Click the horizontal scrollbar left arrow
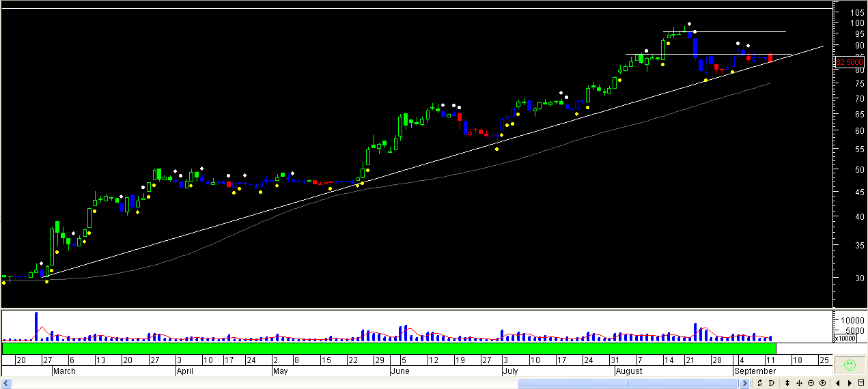 (x=5, y=383)
